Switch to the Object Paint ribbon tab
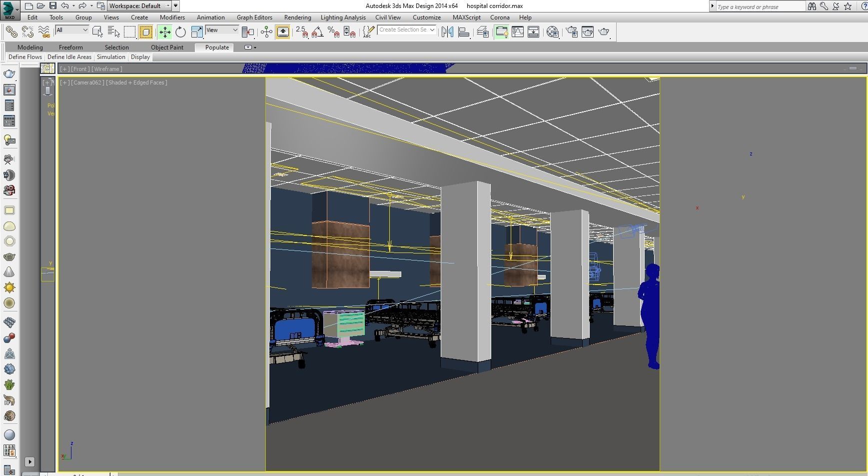The height and width of the screenshot is (476, 868). [x=167, y=47]
